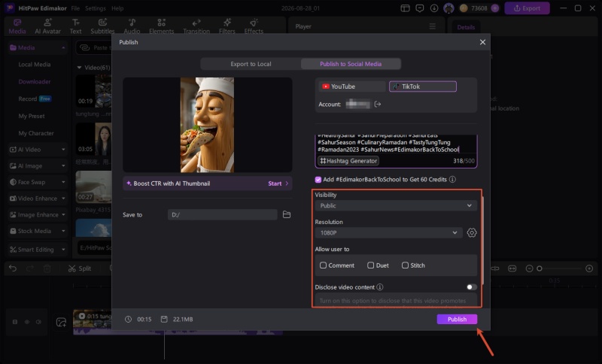Open the Settings menu
This screenshot has width=602, height=364.
coord(96,8)
